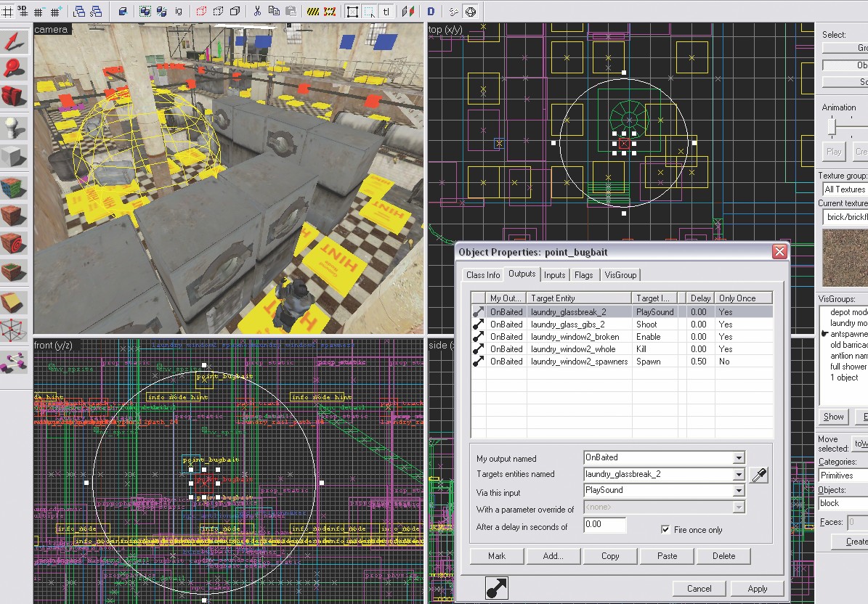Viewport: 868px width, 604px height.
Task: Open the Targets entities named dropdown
Action: click(x=738, y=475)
